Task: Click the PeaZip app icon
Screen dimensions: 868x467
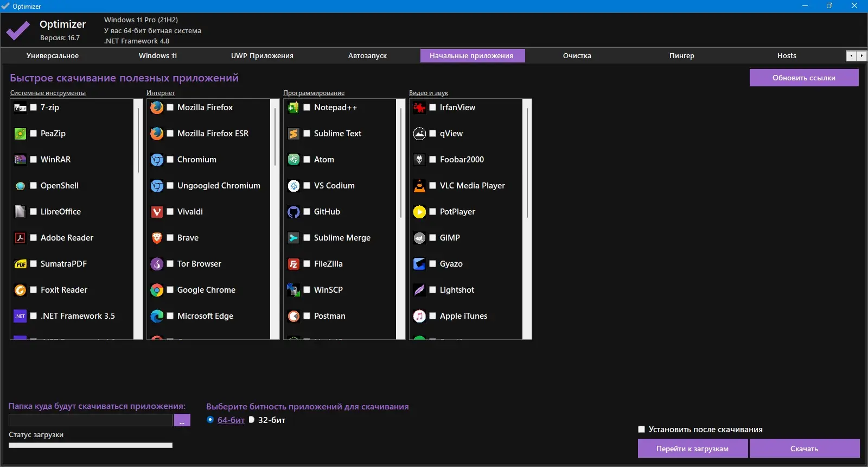Action: [20, 134]
